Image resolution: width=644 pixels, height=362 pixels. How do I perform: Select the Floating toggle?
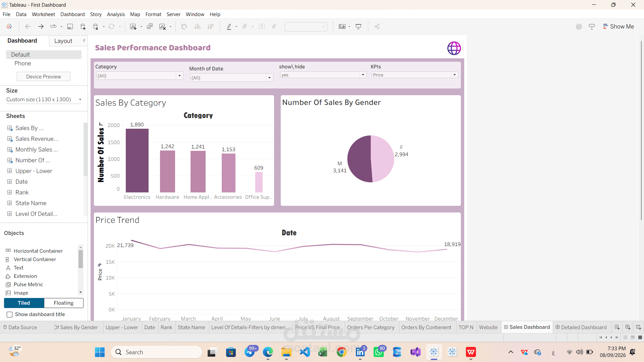pos(64,303)
